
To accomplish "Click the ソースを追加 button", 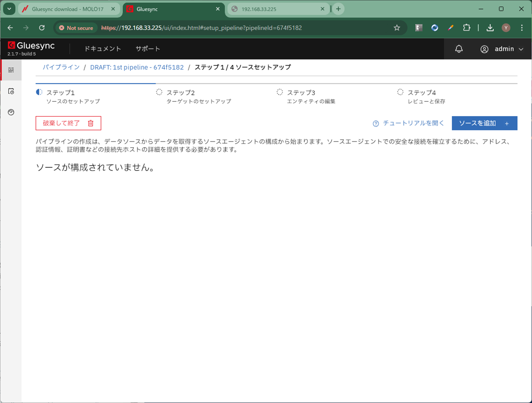I will point(484,123).
